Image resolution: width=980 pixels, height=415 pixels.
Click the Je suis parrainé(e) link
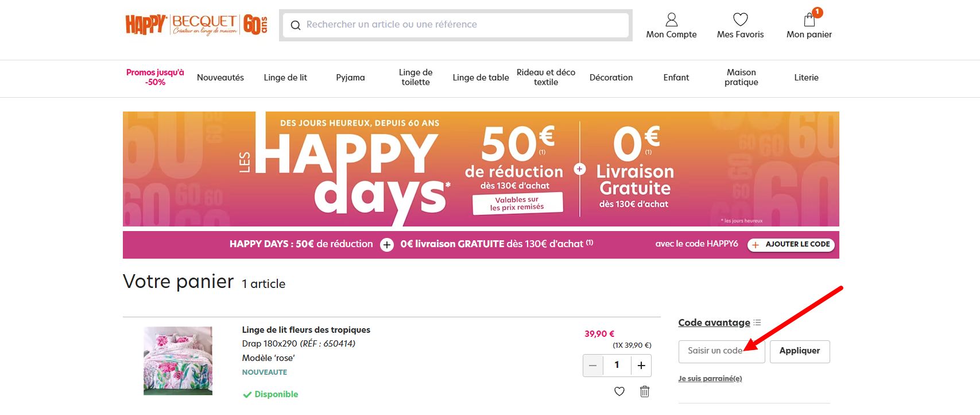[x=710, y=378]
